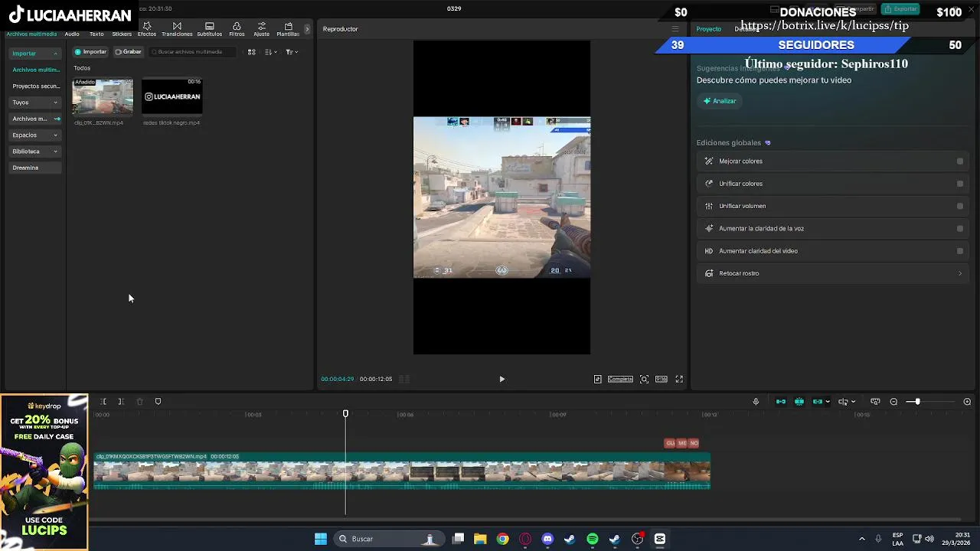Zoom in the timeline with plus icon
Image resolution: width=980 pixels, height=551 pixels.
coord(967,402)
